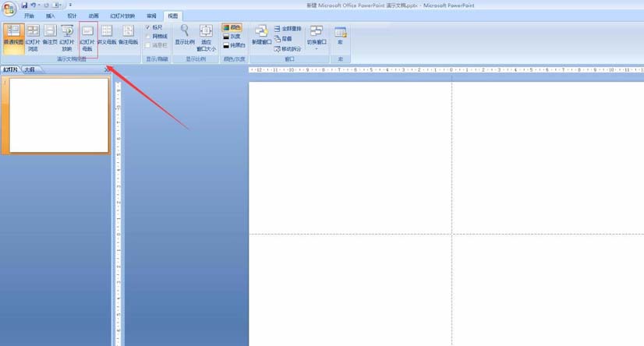Open 幻灯片浏览 slide sorter view

tap(33, 38)
